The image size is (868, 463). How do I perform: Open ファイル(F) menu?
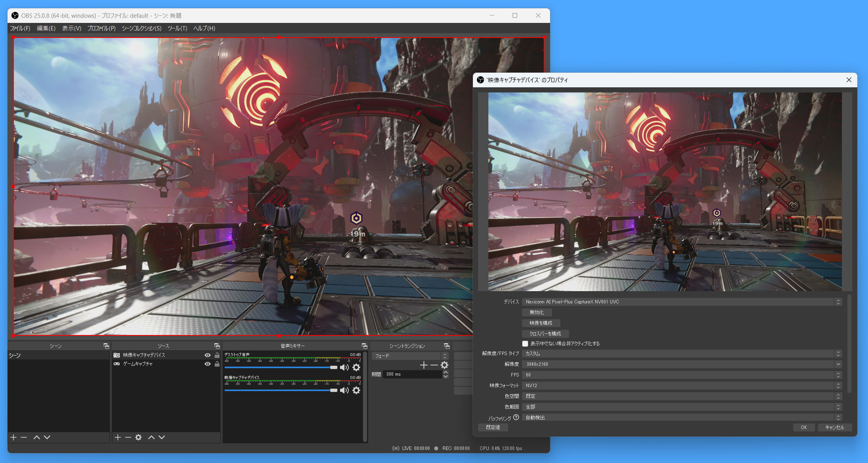(x=20, y=28)
